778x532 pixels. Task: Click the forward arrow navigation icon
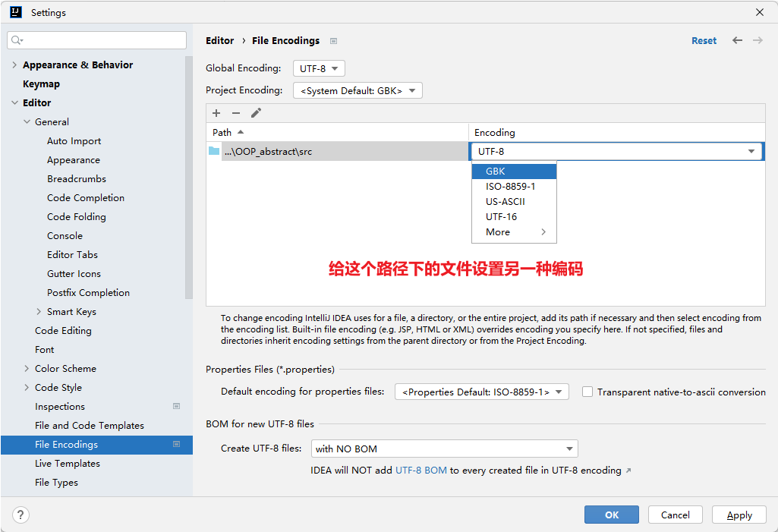[x=758, y=41]
